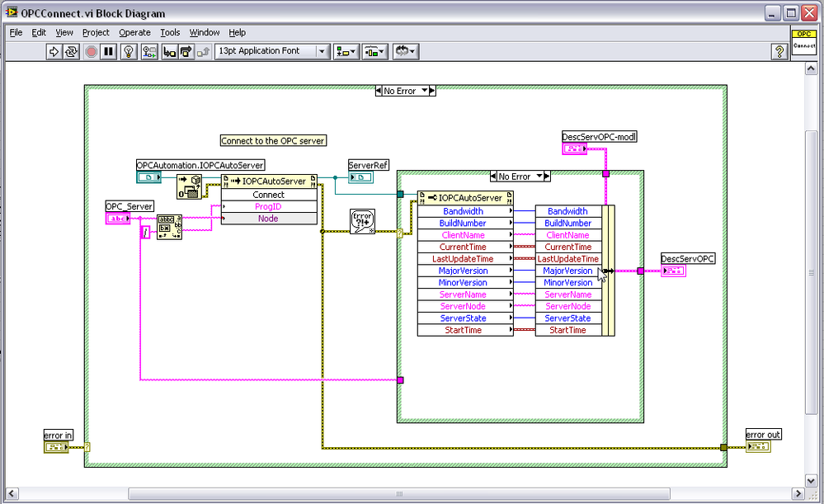Viewport: 824px width, 504px height.
Task: Click the IOPCAutoServer property node header
Action: (465, 198)
